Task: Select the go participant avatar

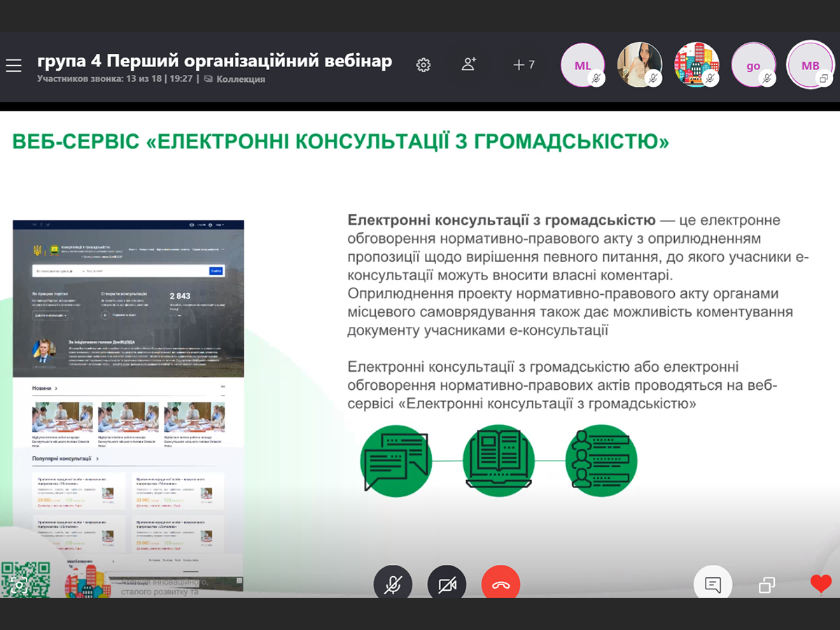Action: tap(753, 66)
